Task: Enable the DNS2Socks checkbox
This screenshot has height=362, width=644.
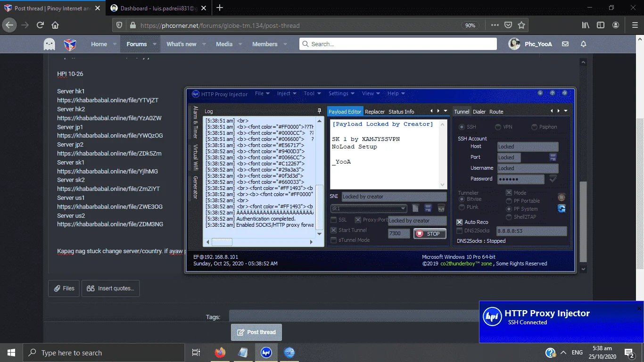Action: [x=460, y=230]
